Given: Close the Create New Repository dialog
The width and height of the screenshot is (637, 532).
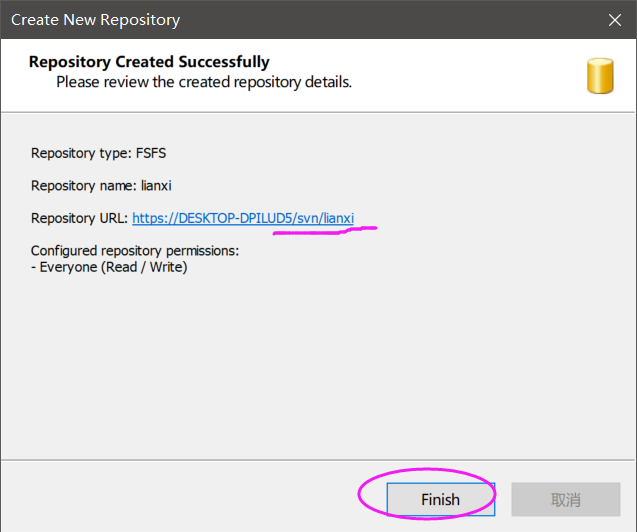Looking at the screenshot, I should pos(614,20).
